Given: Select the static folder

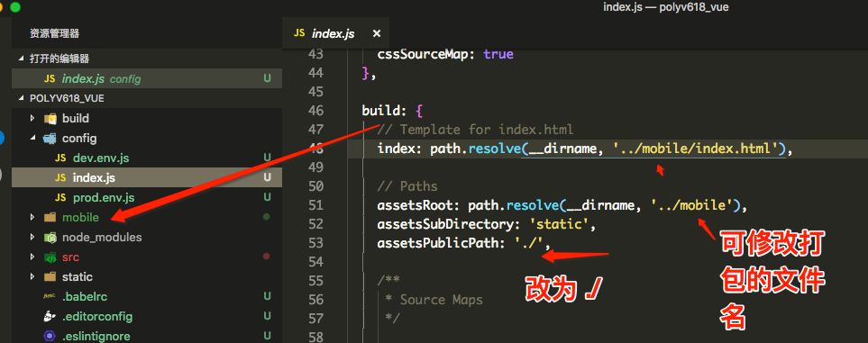Looking at the screenshot, I should pyautogui.click(x=77, y=276).
